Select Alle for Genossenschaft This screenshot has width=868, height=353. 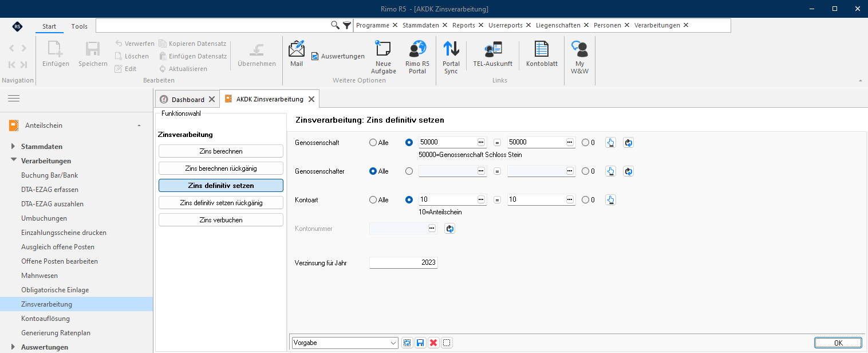tap(379, 142)
